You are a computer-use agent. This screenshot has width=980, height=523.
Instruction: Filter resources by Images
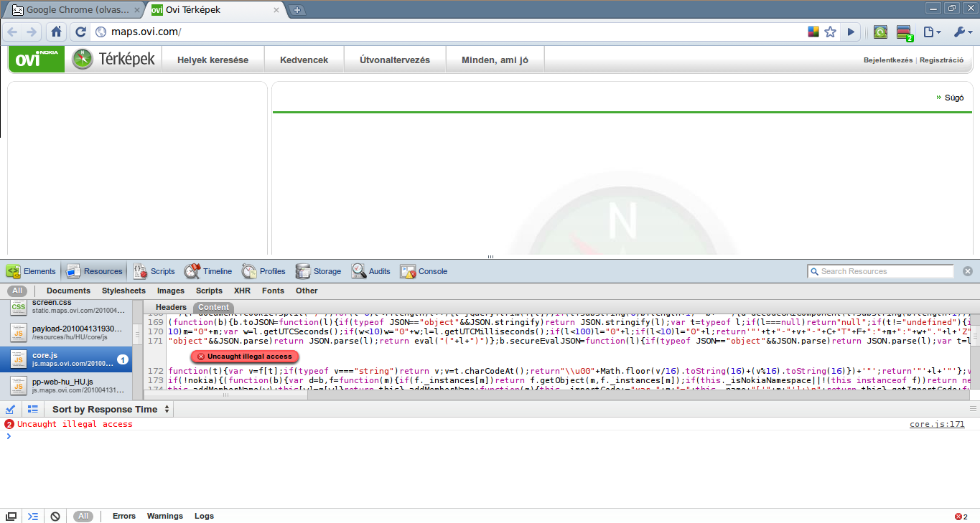pos(171,291)
